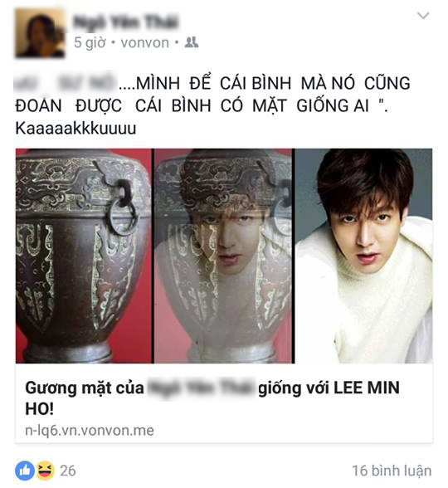Viewport: 448px width, 488px height.
Task: Click the friends audience privacy icon
Action: 192,42
